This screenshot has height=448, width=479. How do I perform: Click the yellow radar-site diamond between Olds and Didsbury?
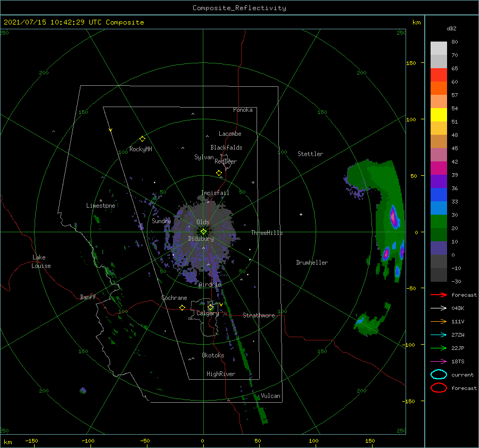click(x=203, y=232)
